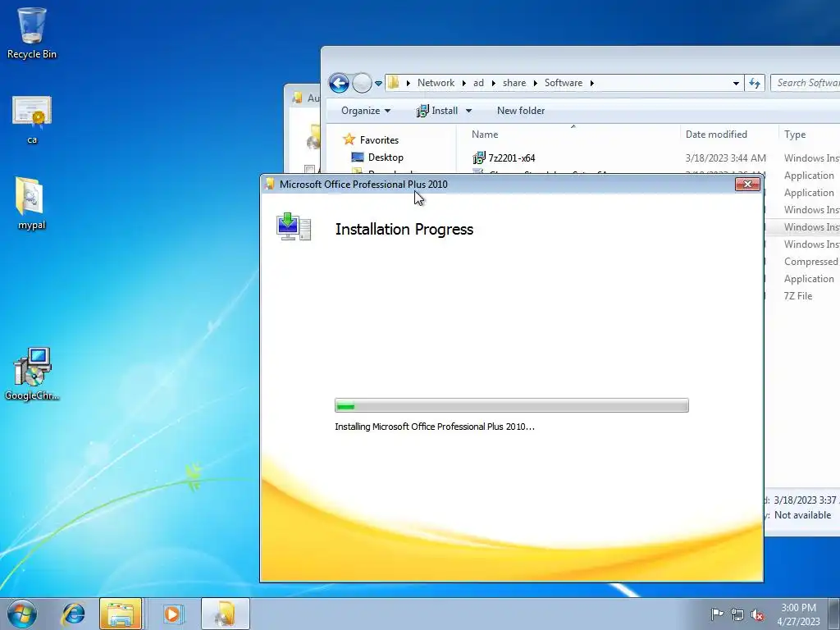Click the Installation Progress heading

click(x=404, y=230)
